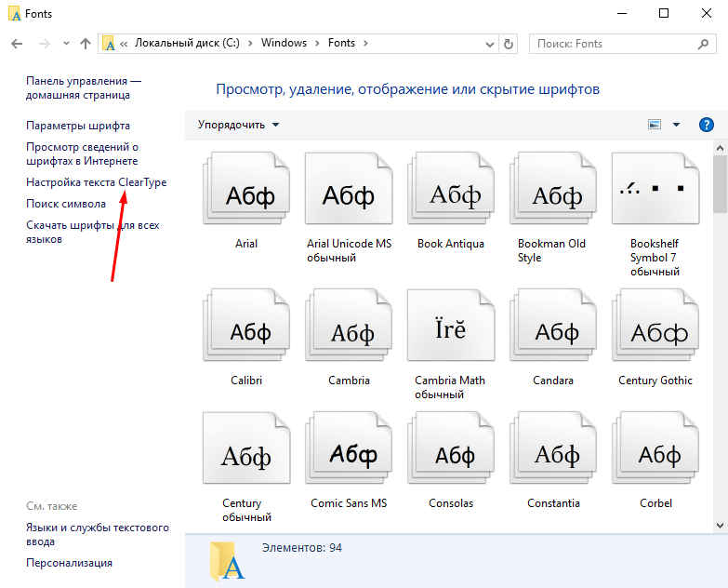Expand the view options dropdown arrow

point(676,125)
